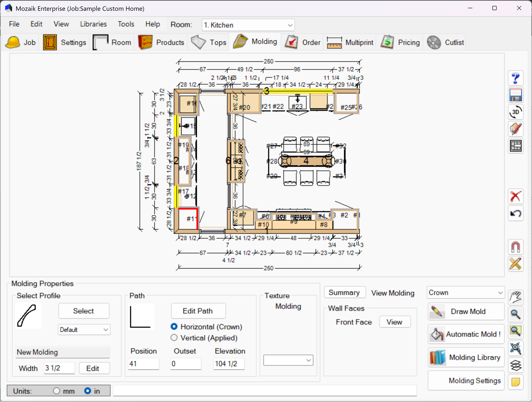Viewport: 532px width, 402px height.
Task: Toggle the magnet snap icon
Action: click(515, 247)
